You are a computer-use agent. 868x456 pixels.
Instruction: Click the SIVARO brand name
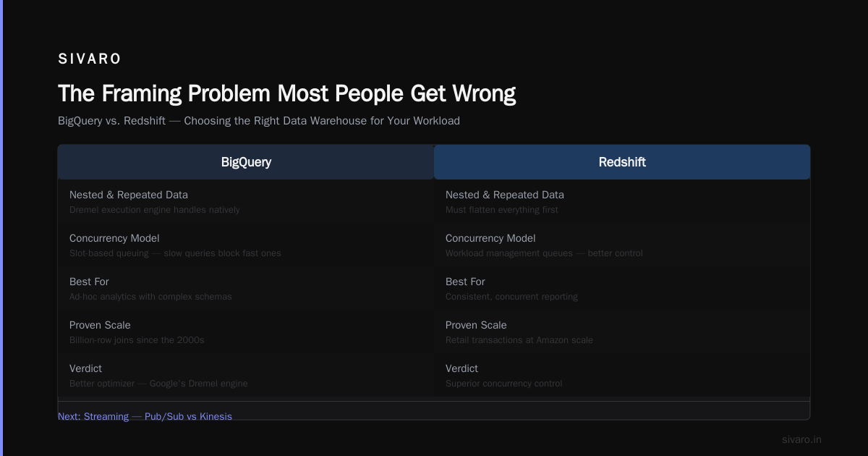click(90, 59)
